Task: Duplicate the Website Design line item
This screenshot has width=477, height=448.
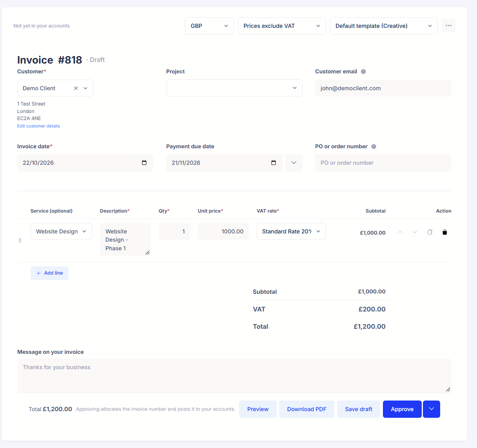Action: [430, 232]
